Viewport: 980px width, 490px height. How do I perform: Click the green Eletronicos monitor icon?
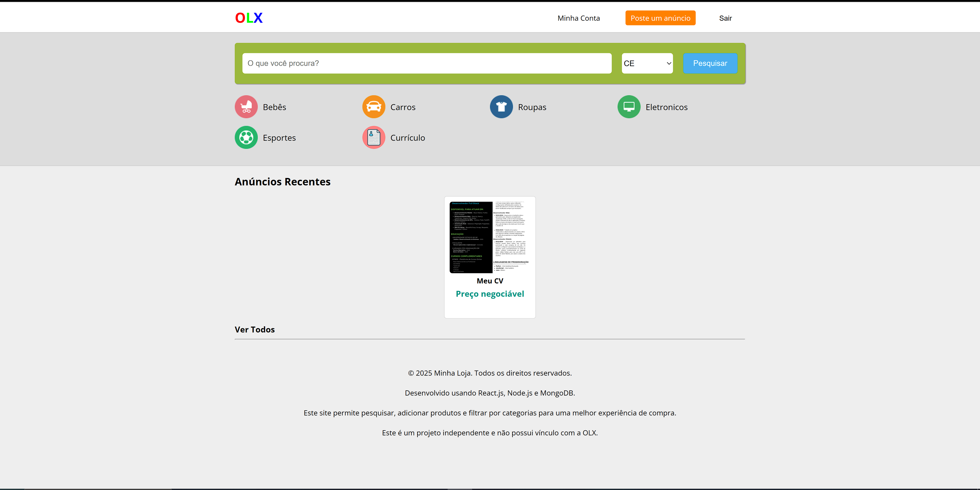[x=629, y=106]
